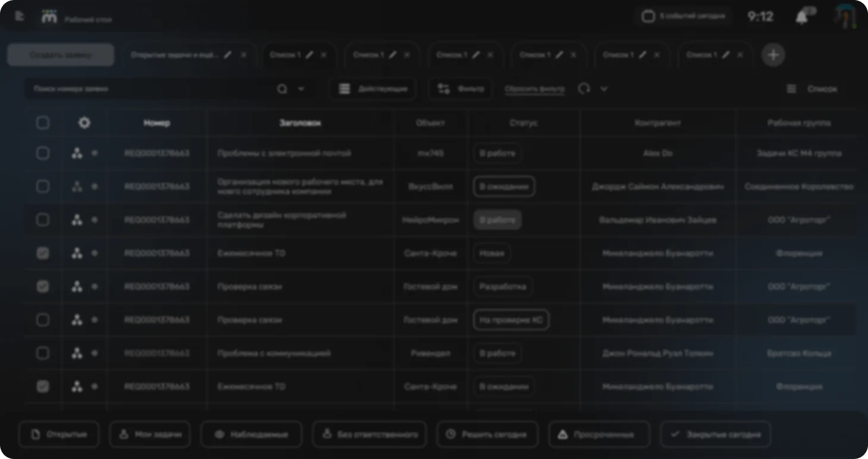Click the refresh icon next to Сбросить фильтр
Viewport: 868px width, 459px height.
[584, 89]
